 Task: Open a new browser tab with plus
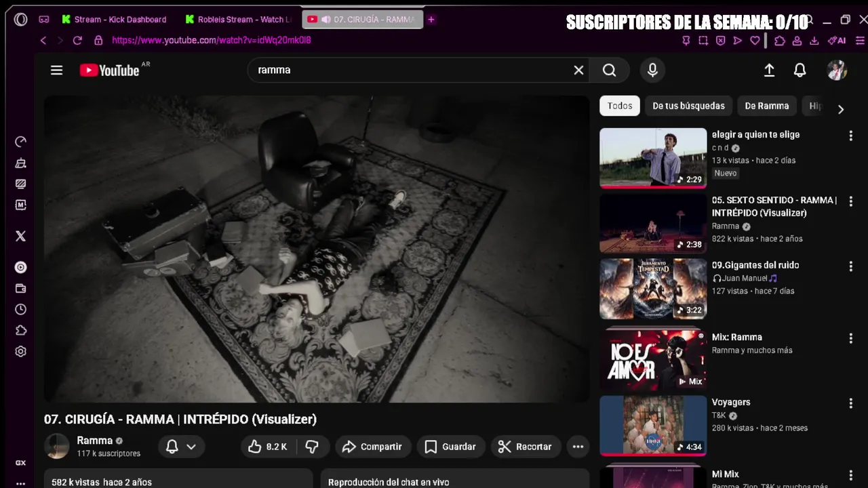point(431,20)
